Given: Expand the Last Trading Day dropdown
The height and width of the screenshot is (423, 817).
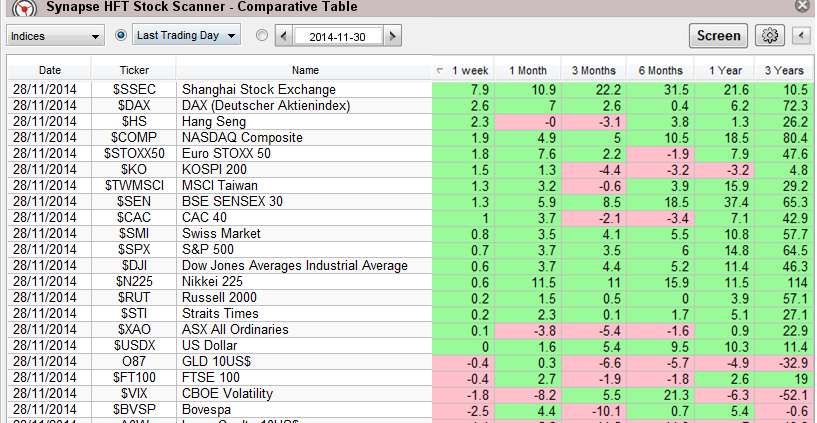Looking at the screenshot, I should coord(186,36).
